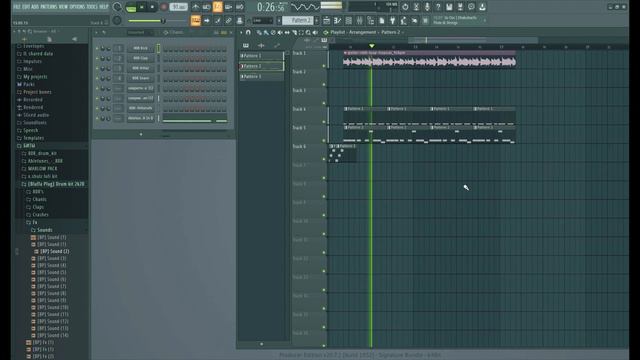Open the Line snap dropdown in toolbar
640x360 pixels.
pyautogui.click(x=262, y=20)
